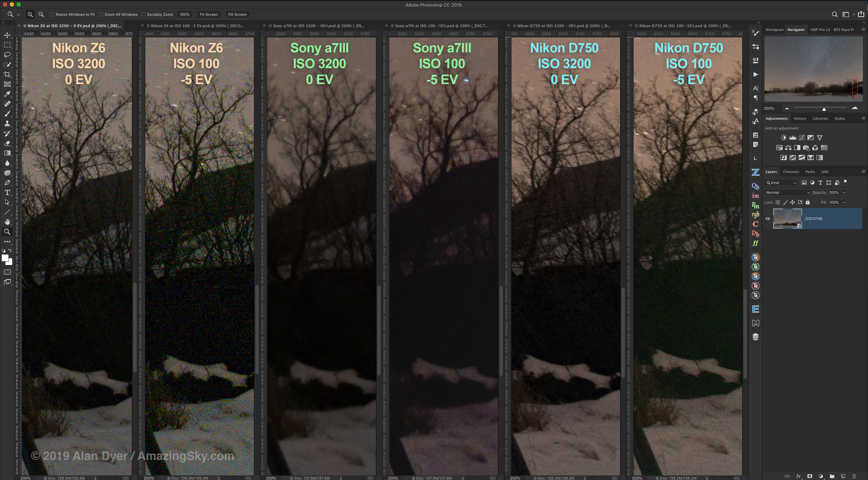Select the Horizontal Type tool
This screenshot has width=868, height=480.
(7, 192)
